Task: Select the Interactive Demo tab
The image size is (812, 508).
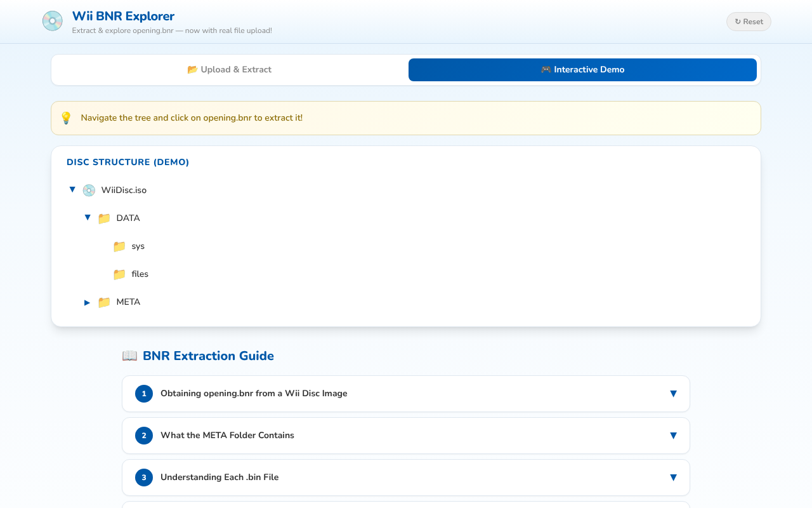Action: [582, 70]
